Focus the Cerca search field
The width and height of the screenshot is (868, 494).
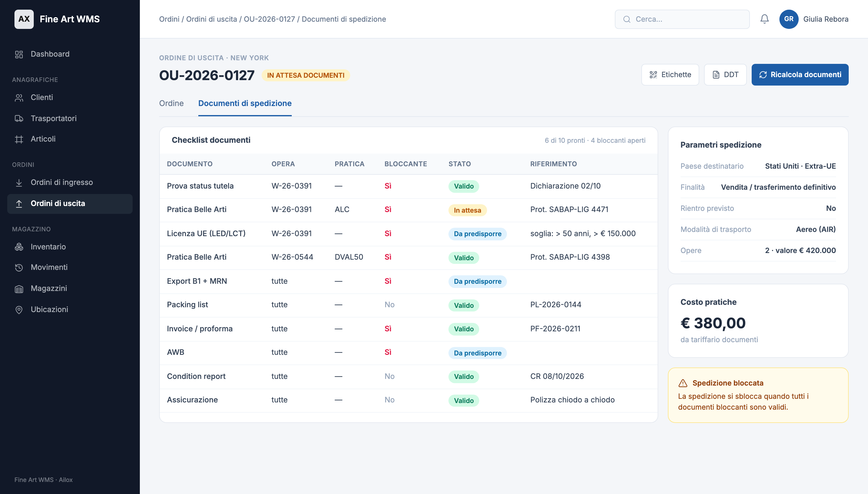[682, 19]
